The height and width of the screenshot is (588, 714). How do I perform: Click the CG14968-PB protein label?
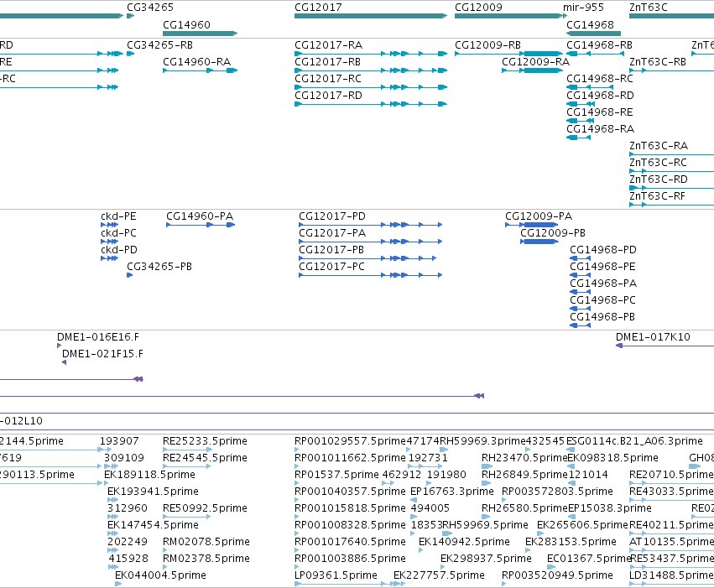coord(602,317)
